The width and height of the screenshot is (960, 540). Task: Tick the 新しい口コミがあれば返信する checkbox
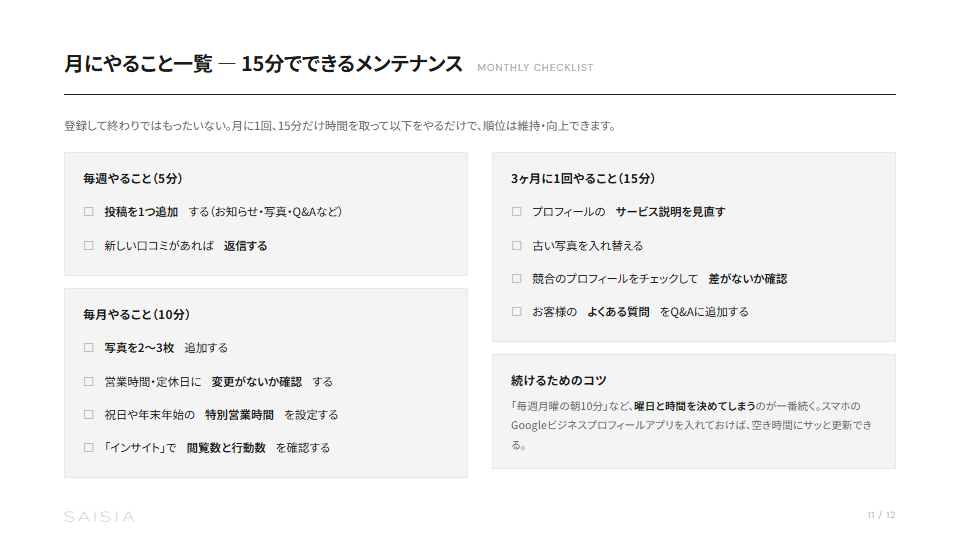(89, 246)
